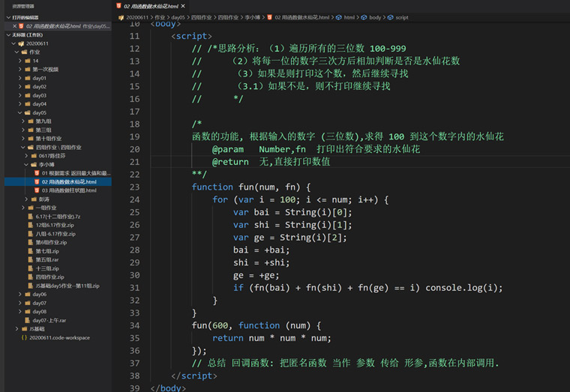The image size is (570, 392).
Task: Click the script symbol in breadcrumb
Action: (402, 17)
